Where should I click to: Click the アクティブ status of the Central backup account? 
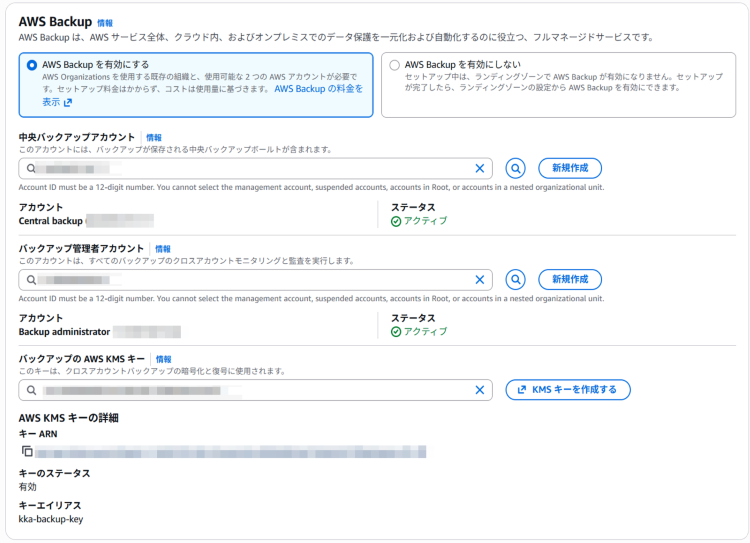point(419,221)
